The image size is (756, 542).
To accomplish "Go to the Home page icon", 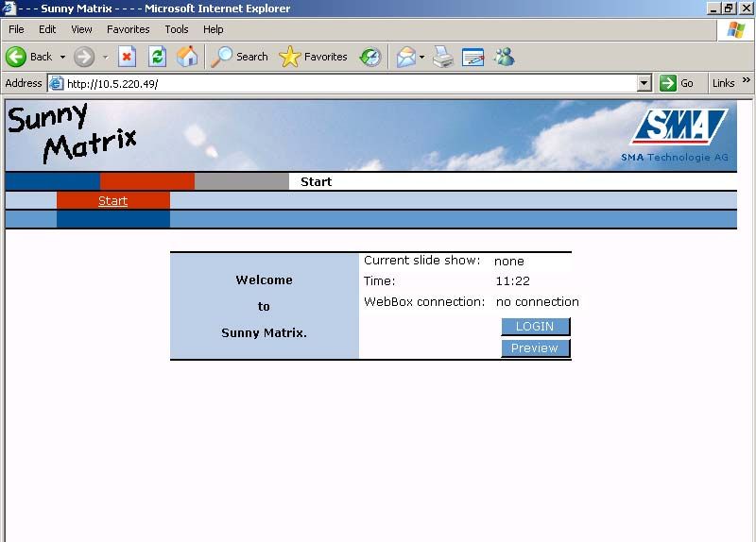I will (x=187, y=57).
